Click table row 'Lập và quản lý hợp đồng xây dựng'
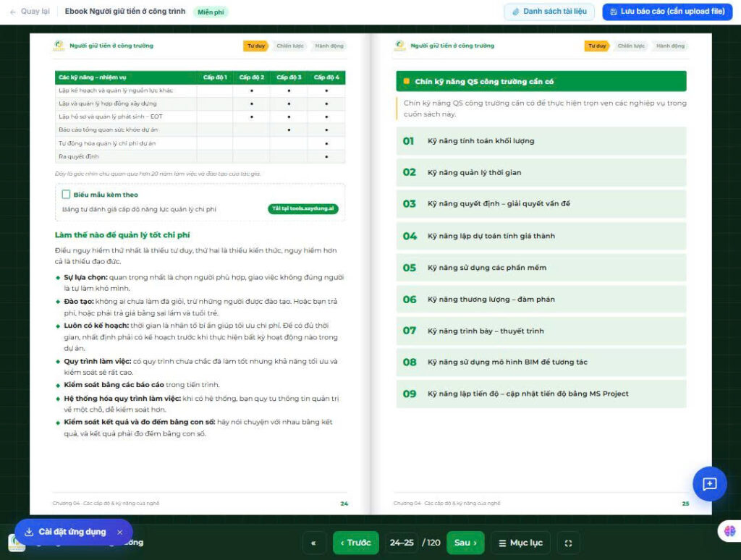 (200, 103)
